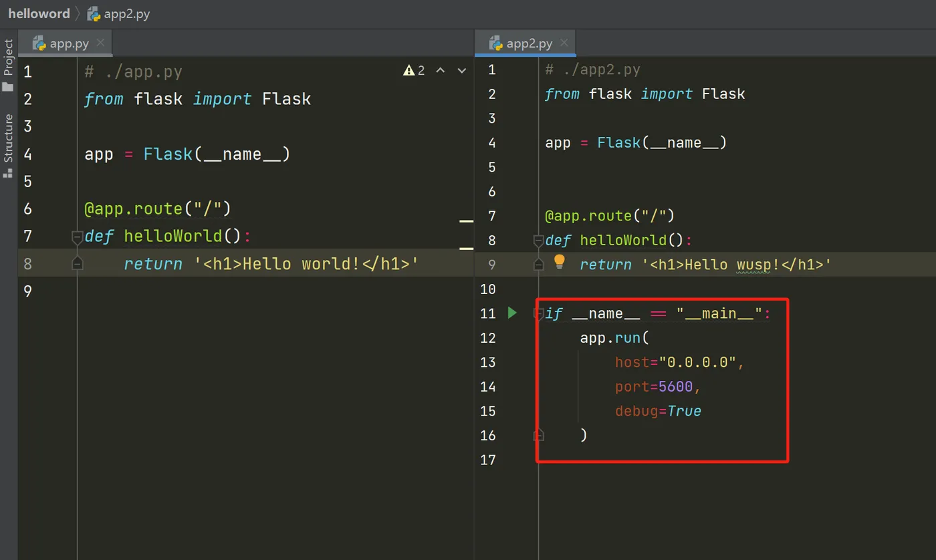
Task: Open the Structure tool window
Action: [8, 146]
